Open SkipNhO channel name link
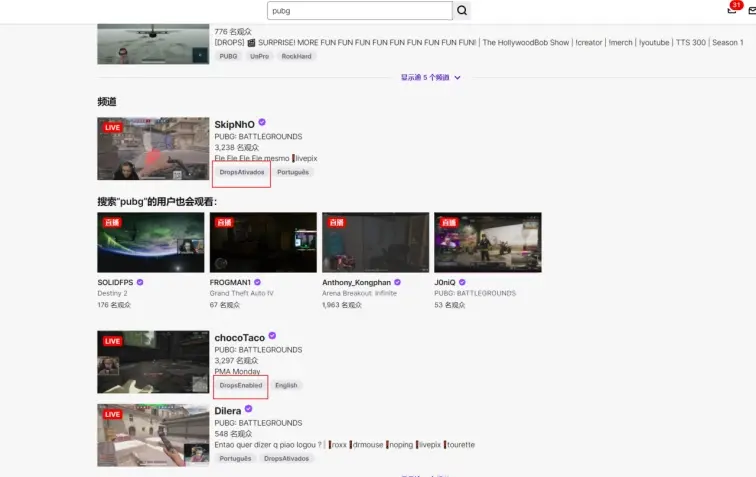Image resolution: width=756 pixels, height=477 pixels. coord(234,124)
